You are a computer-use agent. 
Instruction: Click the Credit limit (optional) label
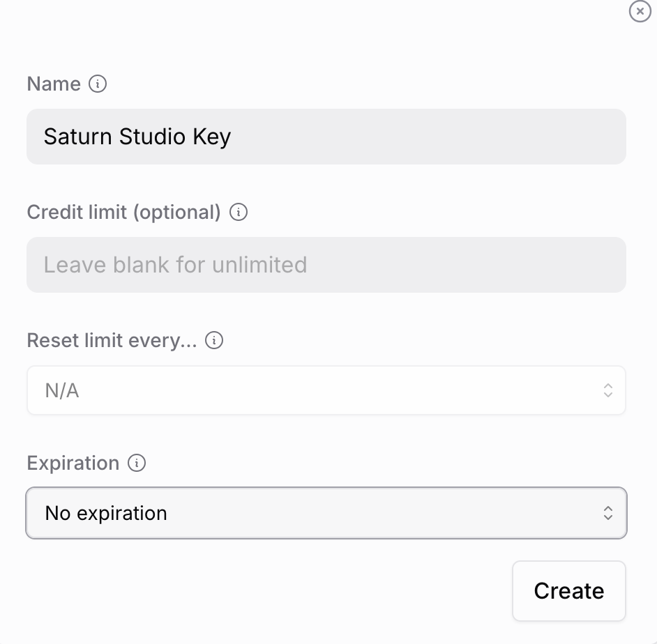click(123, 212)
